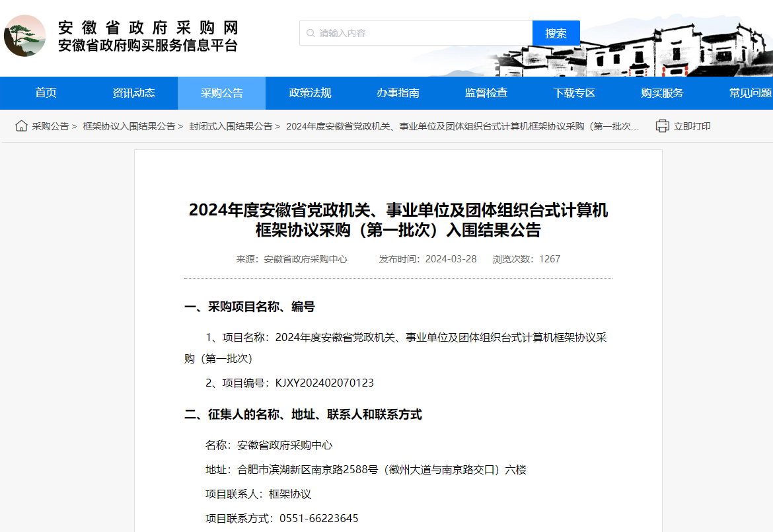Click the truncated 2024年度 breadcrumb title
773x532 pixels.
point(462,126)
